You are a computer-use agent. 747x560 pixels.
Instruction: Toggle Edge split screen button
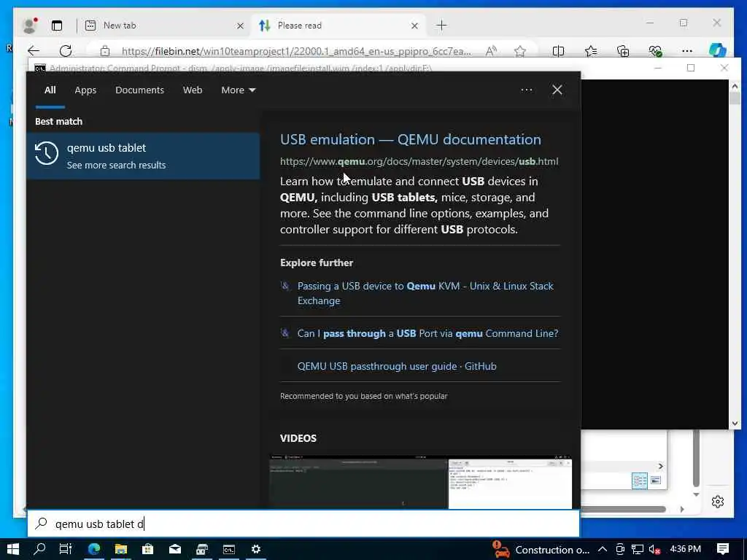click(558, 51)
